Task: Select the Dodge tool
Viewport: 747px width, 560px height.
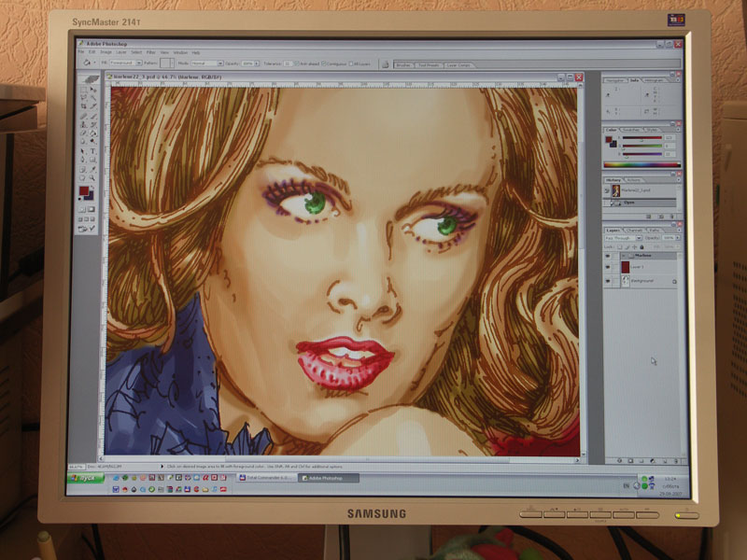Action: [92, 142]
